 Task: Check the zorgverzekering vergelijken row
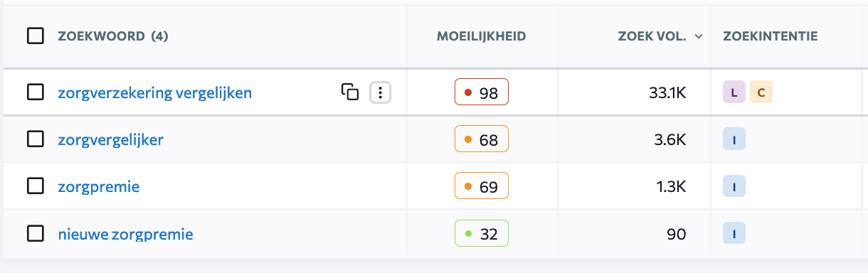tap(36, 92)
